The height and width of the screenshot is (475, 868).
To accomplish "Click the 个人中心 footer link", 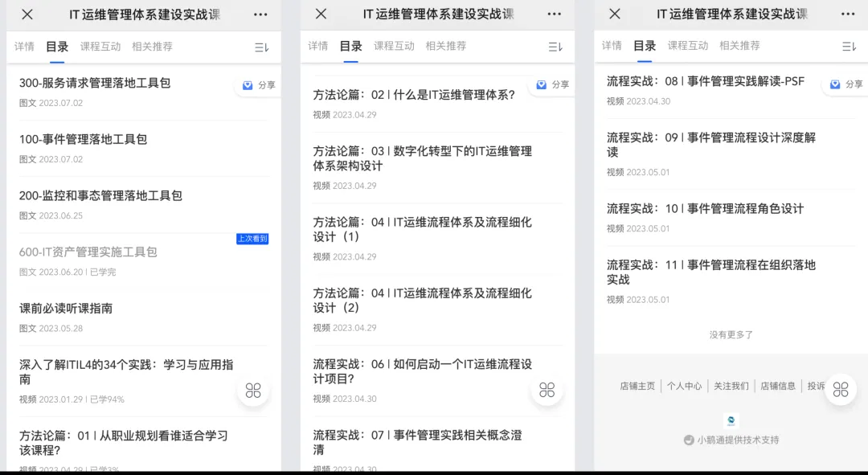I will tap(684, 386).
